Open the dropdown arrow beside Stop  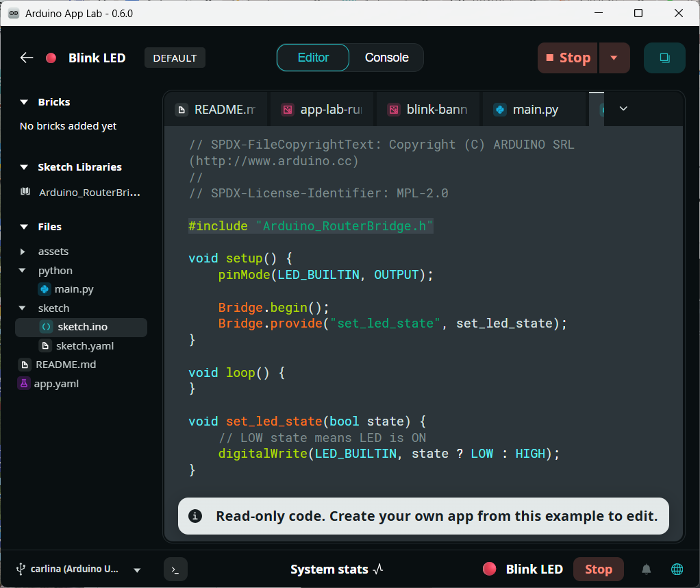[614, 58]
